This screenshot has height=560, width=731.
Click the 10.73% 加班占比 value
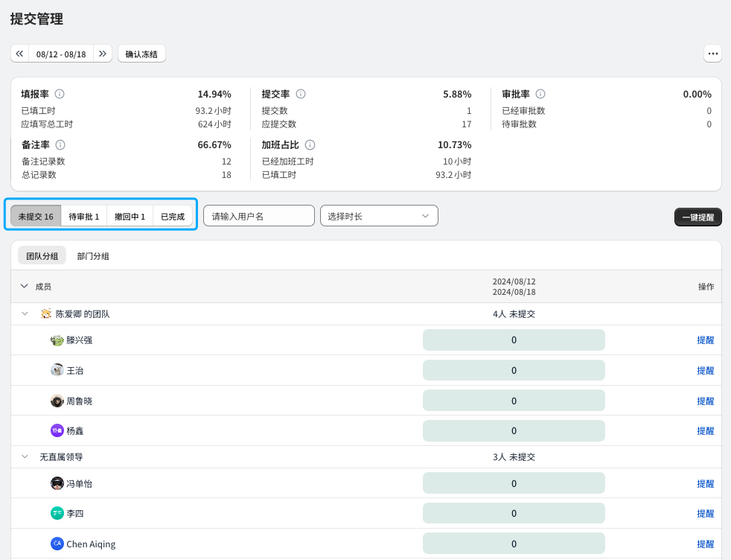tap(455, 145)
